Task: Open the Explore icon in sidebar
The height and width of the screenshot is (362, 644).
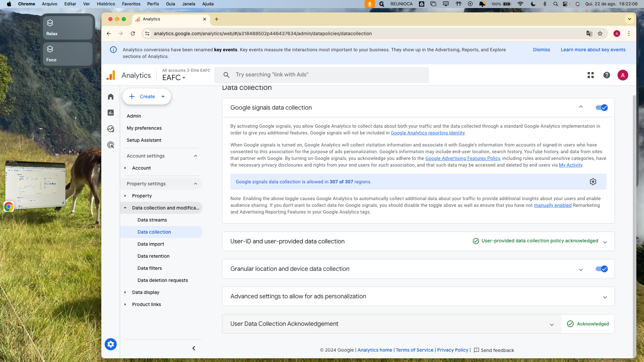Action: [x=111, y=129]
